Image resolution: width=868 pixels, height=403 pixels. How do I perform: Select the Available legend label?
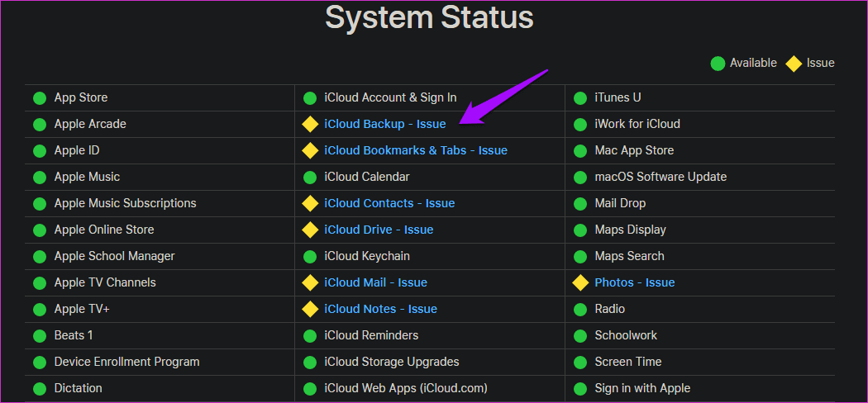pos(753,63)
